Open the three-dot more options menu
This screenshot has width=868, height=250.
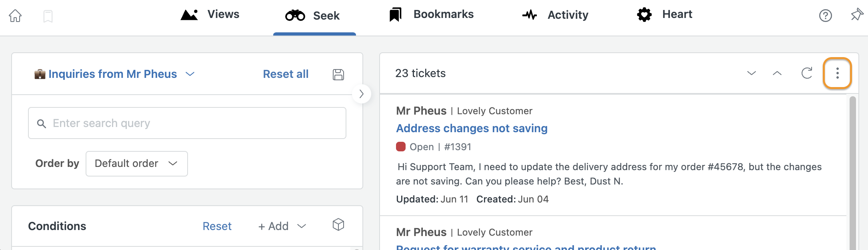pyautogui.click(x=837, y=73)
